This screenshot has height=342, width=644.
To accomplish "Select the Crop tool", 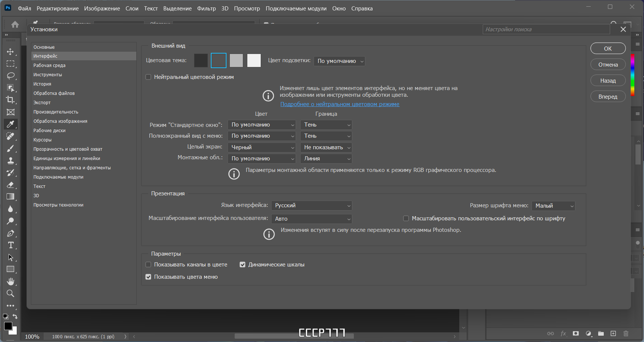I will click(x=10, y=100).
